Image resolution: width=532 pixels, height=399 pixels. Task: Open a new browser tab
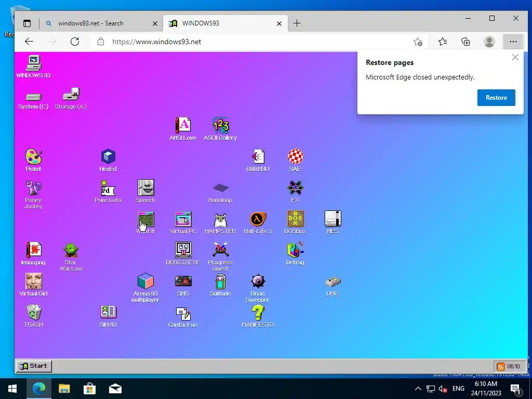(x=297, y=23)
